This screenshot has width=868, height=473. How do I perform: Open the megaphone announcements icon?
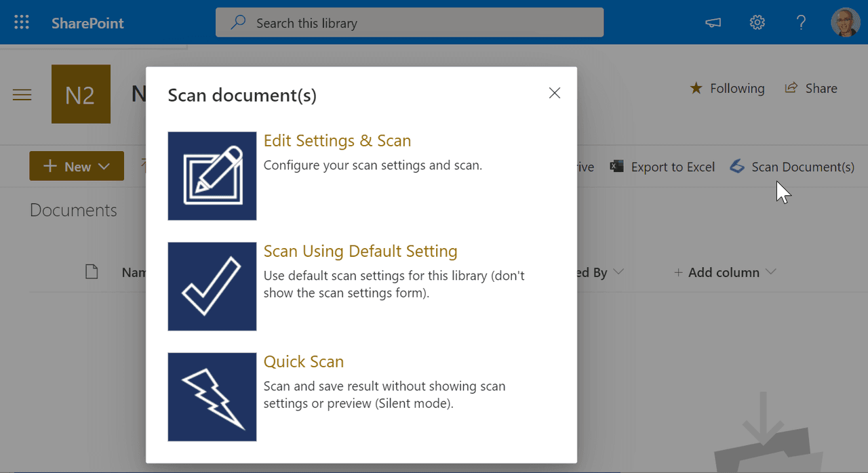click(713, 22)
